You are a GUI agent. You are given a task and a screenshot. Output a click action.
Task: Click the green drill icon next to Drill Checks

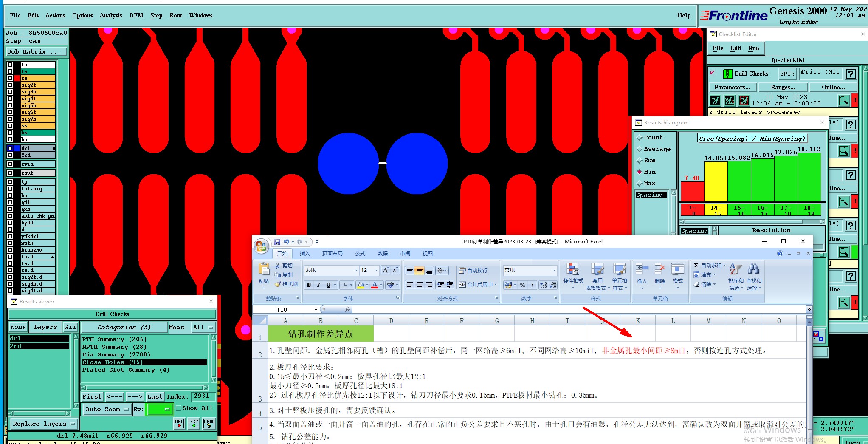[727, 74]
